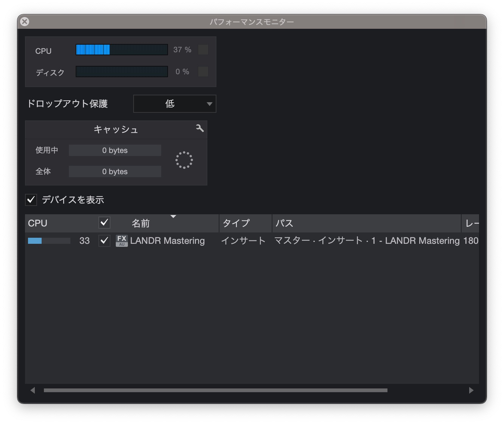The height and width of the screenshot is (424, 504).
Task: Click the disk overload indicator square
Action: 203,72
